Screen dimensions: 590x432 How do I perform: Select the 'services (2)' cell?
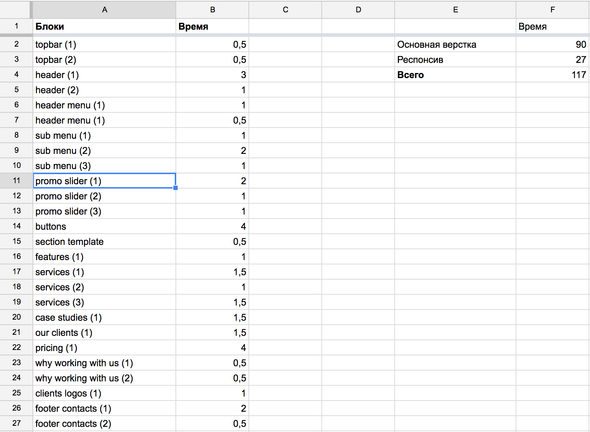(x=104, y=287)
